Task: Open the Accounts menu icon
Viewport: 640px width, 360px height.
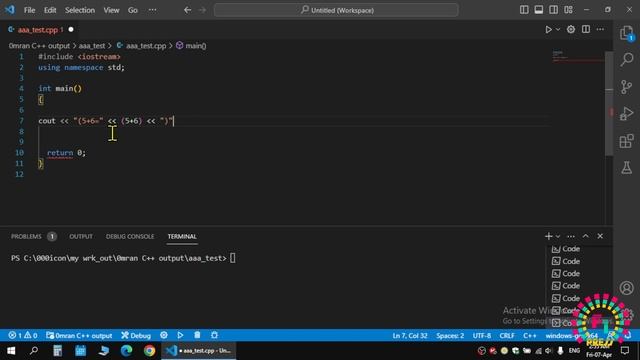Action: (627, 288)
